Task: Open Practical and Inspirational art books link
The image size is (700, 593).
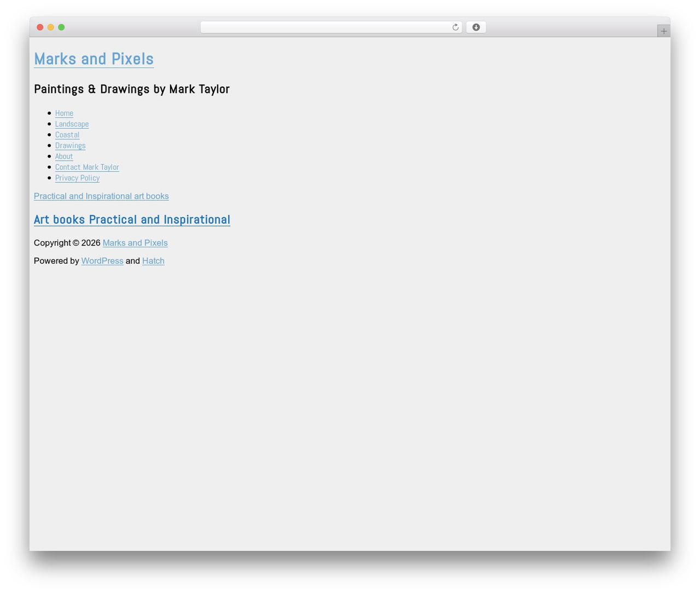Action: (101, 196)
